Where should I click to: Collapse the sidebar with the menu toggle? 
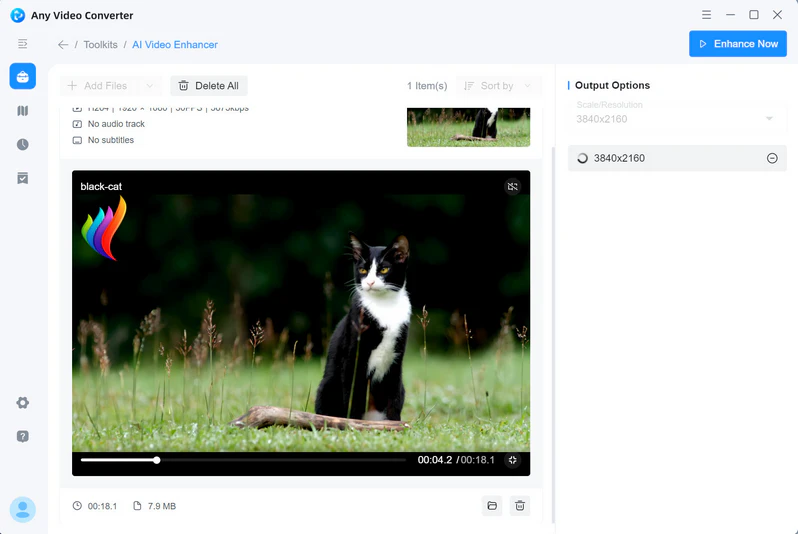[22, 44]
